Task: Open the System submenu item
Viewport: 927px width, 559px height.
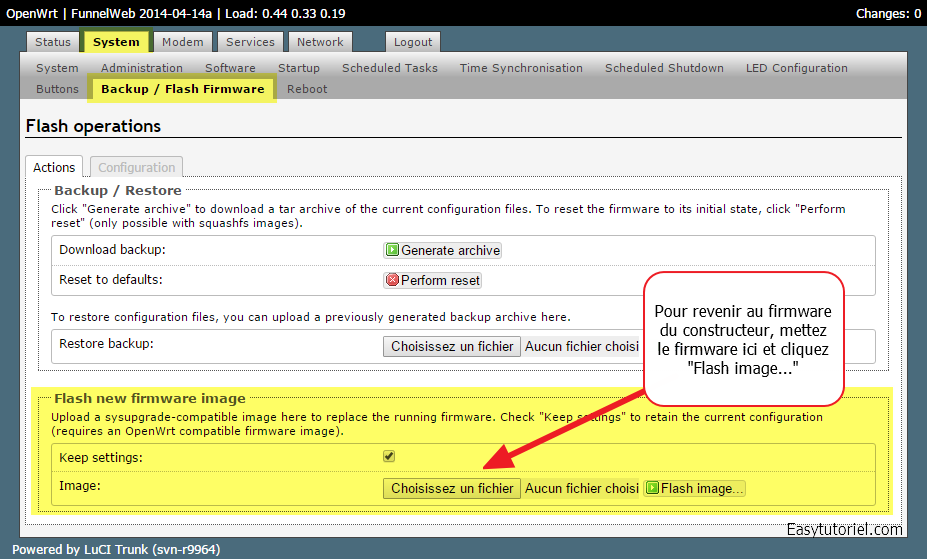Action: pyautogui.click(x=57, y=68)
